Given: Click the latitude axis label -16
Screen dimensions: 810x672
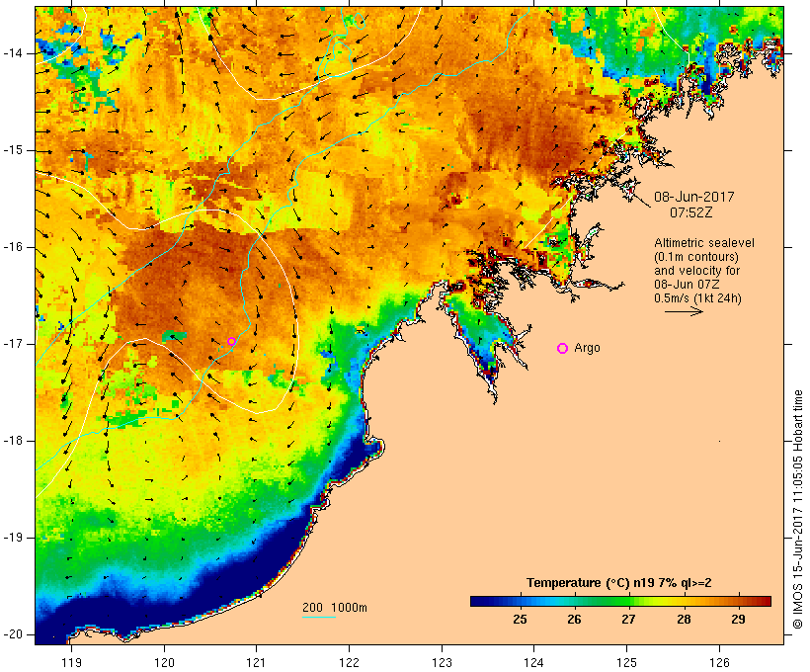Looking at the screenshot, I should coord(13,247).
